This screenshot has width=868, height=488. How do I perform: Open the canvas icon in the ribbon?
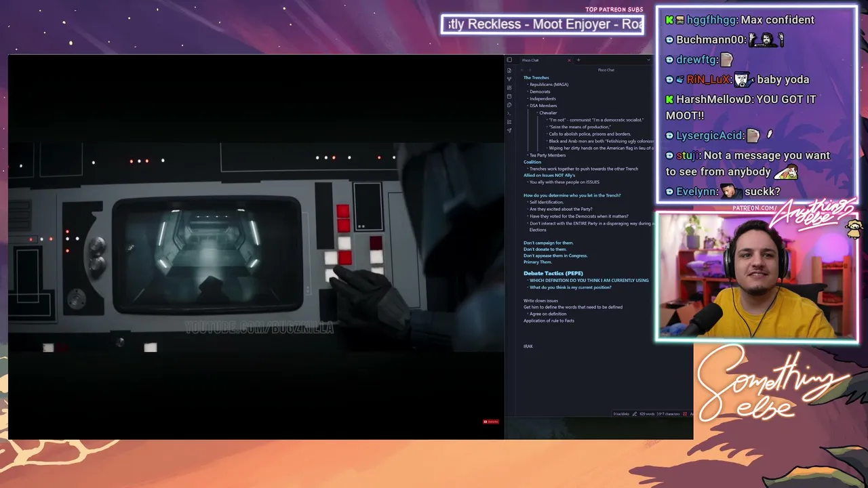pos(509,88)
